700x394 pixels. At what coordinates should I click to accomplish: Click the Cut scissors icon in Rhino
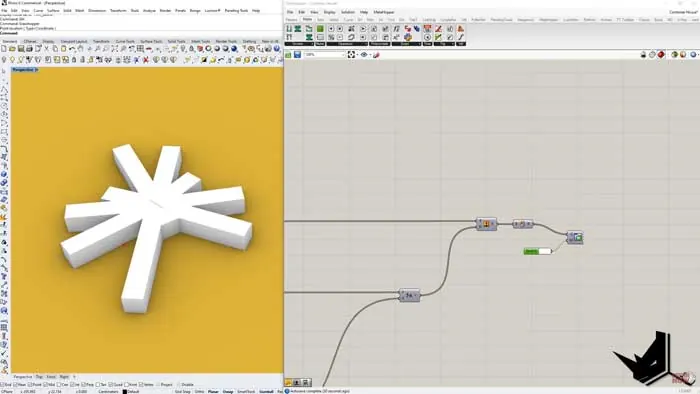[47, 48]
